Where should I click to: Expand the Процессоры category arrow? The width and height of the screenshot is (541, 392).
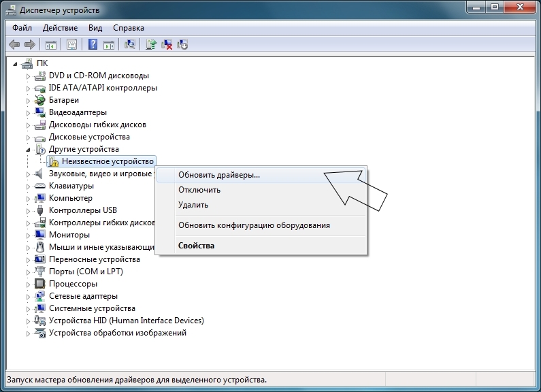[29, 284]
